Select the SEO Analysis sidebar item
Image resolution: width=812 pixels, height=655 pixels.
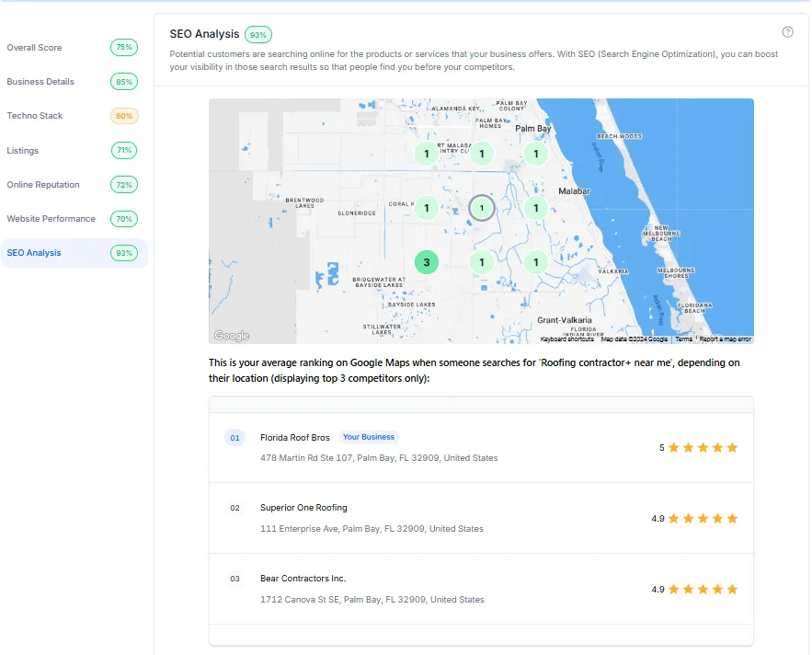tap(73, 253)
